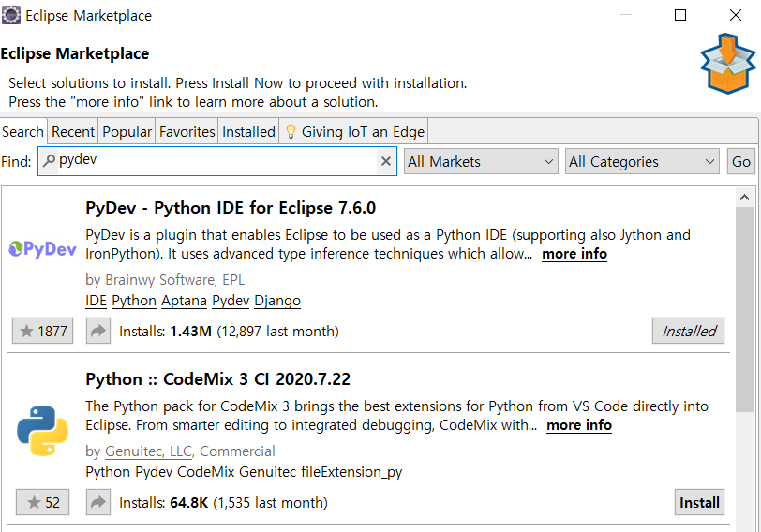Click the Python tag under PyDev
The image size is (761, 532).
coord(134,301)
